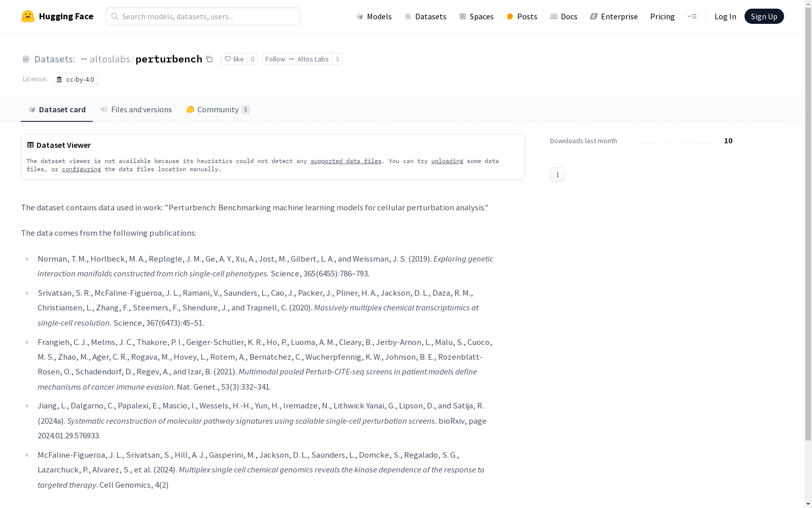Follow Altos Labs organization
The height and width of the screenshot is (508, 812).
pos(297,59)
